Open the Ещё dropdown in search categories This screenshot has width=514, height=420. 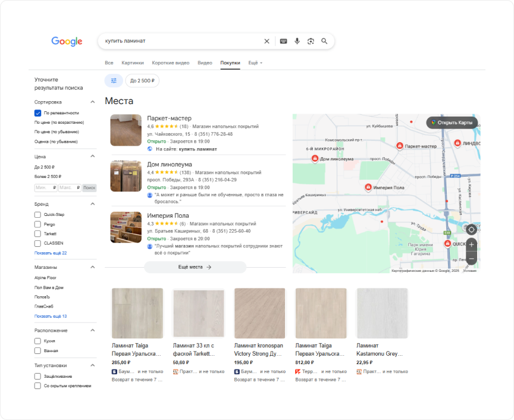[255, 62]
